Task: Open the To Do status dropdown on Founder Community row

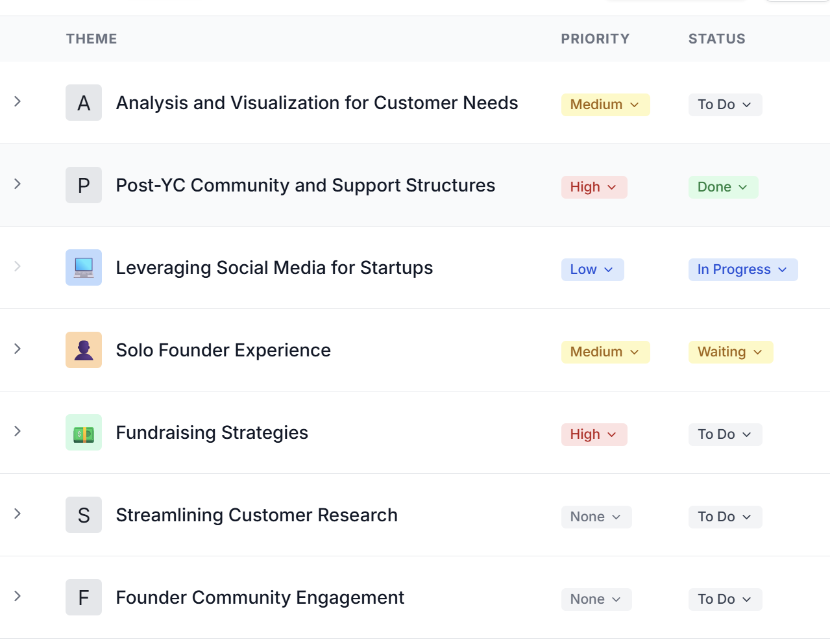Action: [724, 599]
